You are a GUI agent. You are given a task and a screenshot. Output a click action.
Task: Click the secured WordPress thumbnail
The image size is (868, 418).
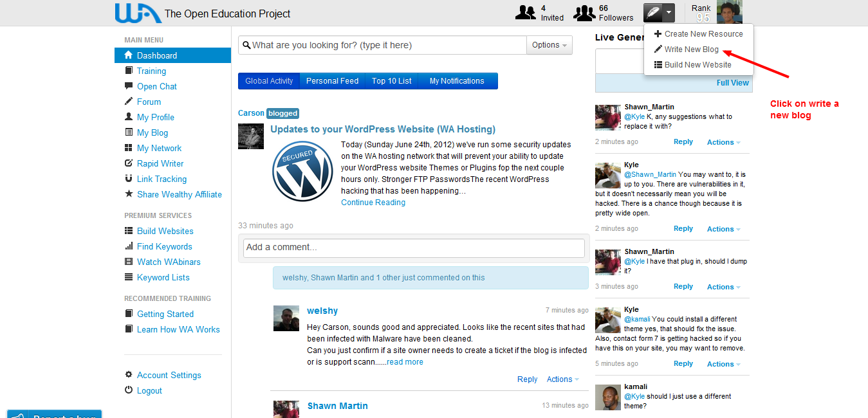tap(302, 172)
